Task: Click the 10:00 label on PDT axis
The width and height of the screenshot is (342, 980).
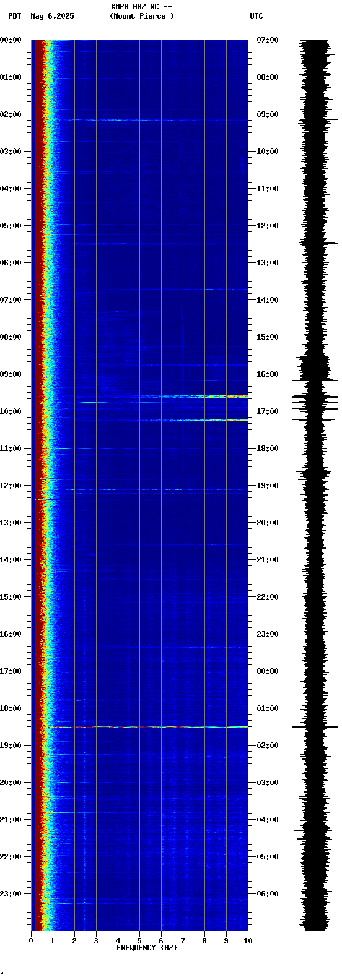Action: pyautogui.click(x=11, y=411)
